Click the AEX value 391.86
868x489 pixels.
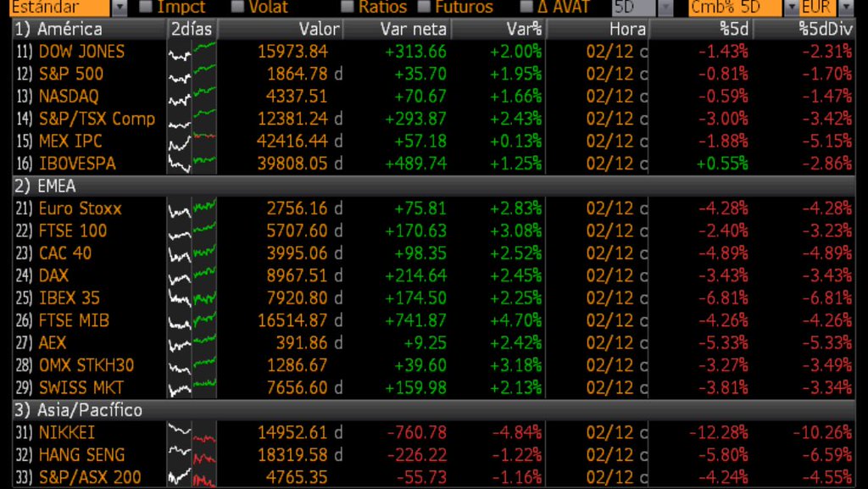[x=302, y=343]
